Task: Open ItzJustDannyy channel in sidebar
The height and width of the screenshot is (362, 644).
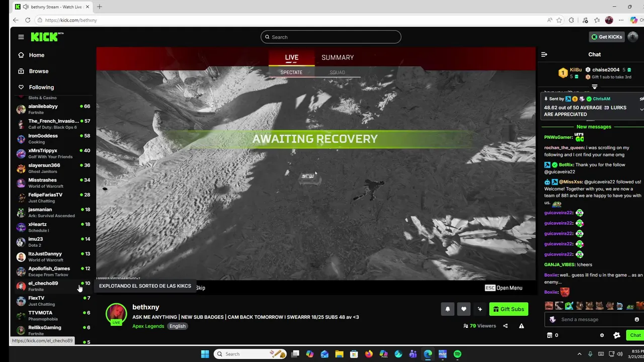Action: [x=53, y=256]
